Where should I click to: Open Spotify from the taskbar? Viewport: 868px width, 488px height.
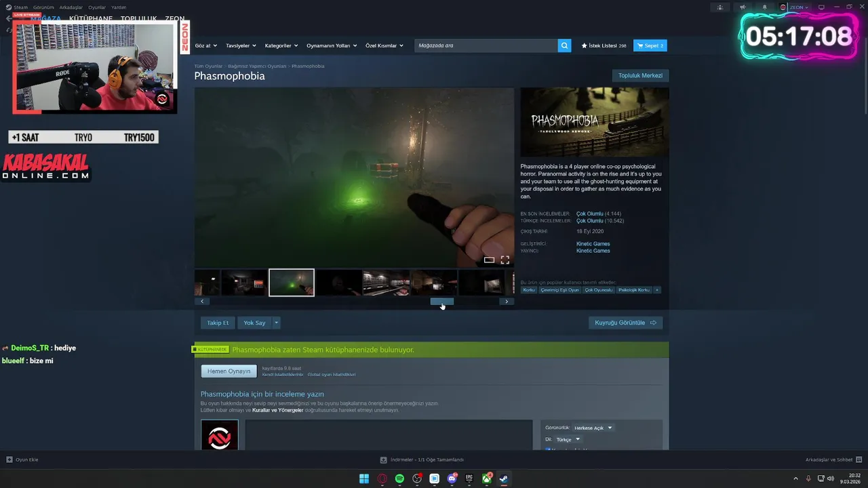click(x=399, y=479)
